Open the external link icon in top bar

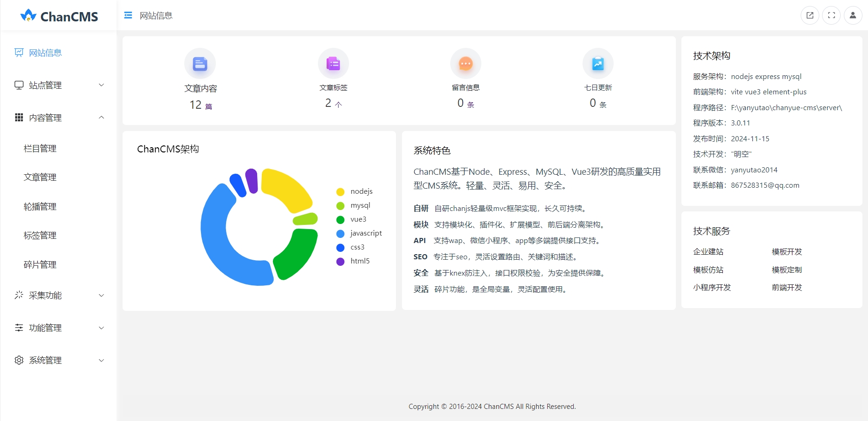(810, 15)
